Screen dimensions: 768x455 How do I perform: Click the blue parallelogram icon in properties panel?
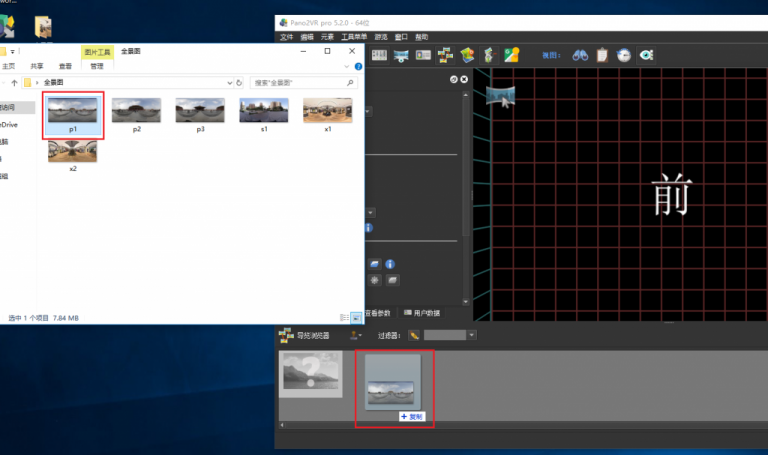[375, 264]
